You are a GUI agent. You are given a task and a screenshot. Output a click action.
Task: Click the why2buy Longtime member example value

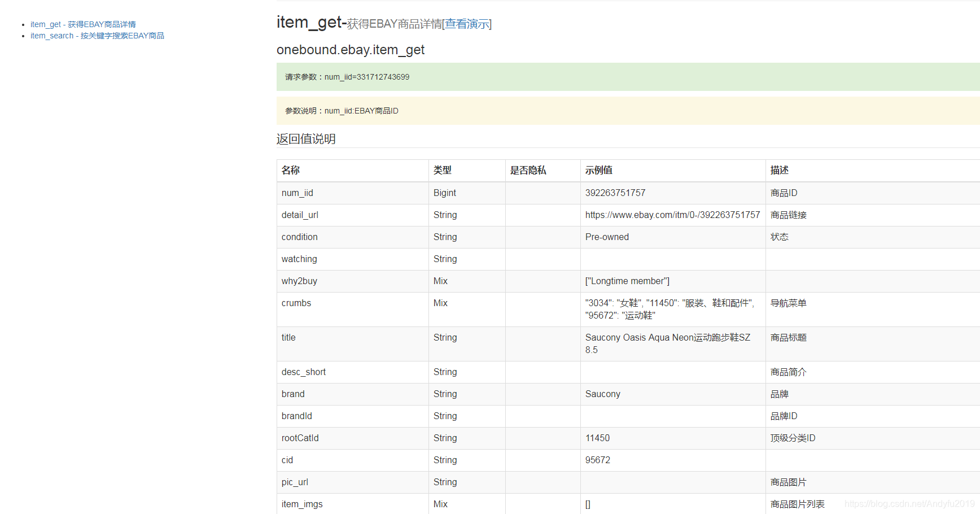[x=627, y=281]
